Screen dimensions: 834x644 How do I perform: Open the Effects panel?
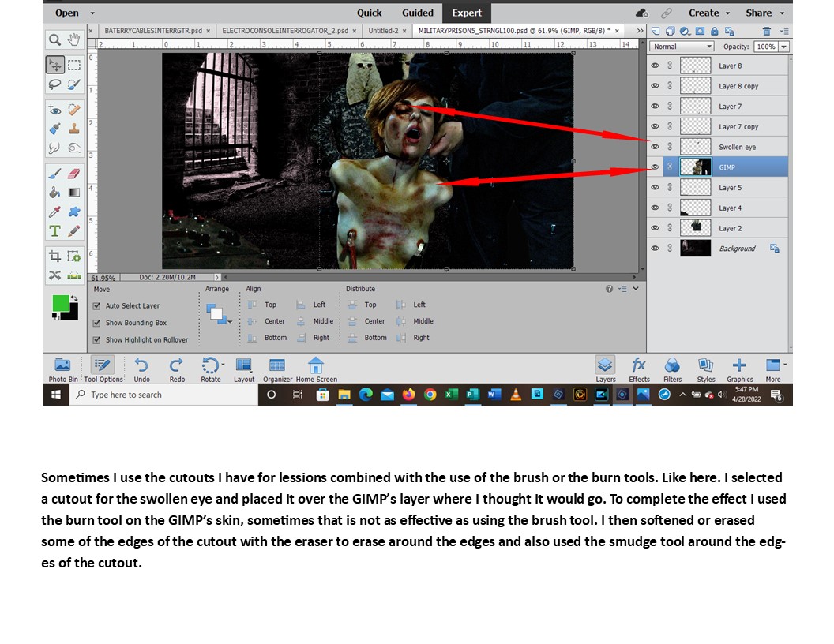pyautogui.click(x=639, y=368)
